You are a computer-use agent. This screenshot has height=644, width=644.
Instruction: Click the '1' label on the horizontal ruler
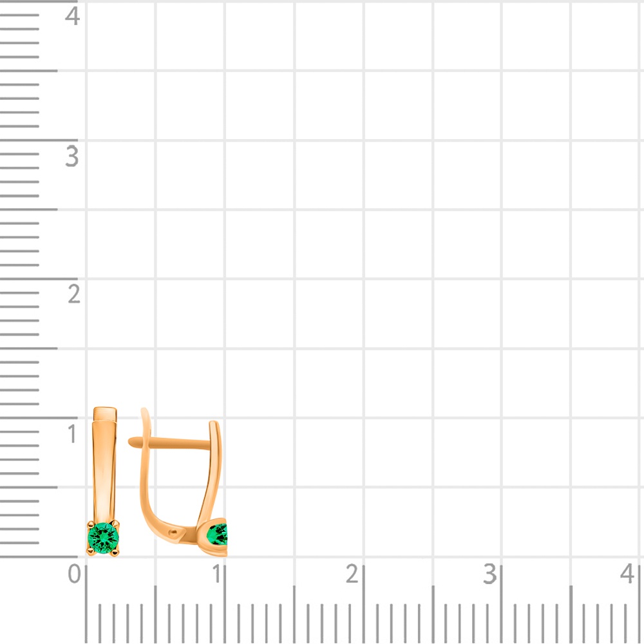coord(216,574)
